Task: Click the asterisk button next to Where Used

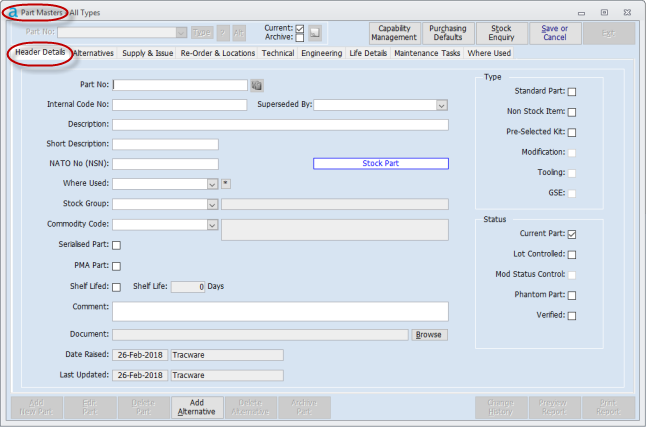Action: tap(225, 183)
